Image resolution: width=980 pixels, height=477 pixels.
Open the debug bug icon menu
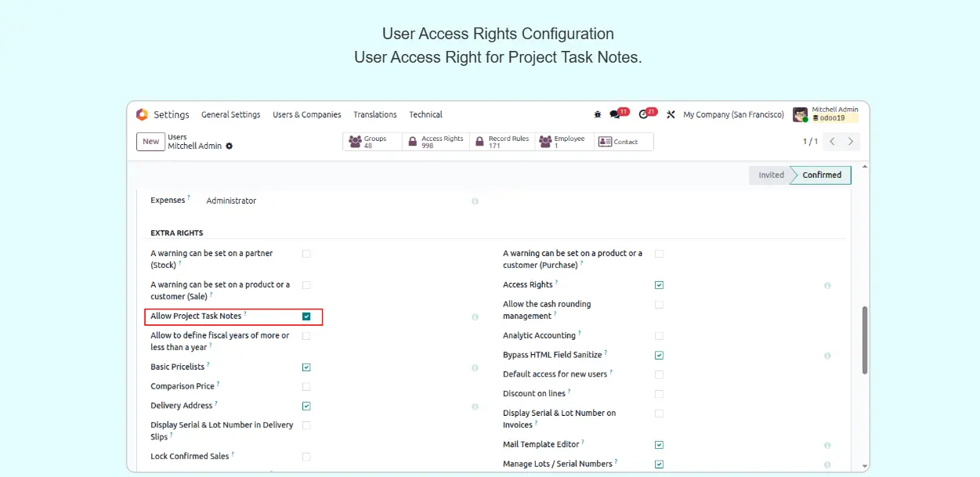tap(598, 114)
